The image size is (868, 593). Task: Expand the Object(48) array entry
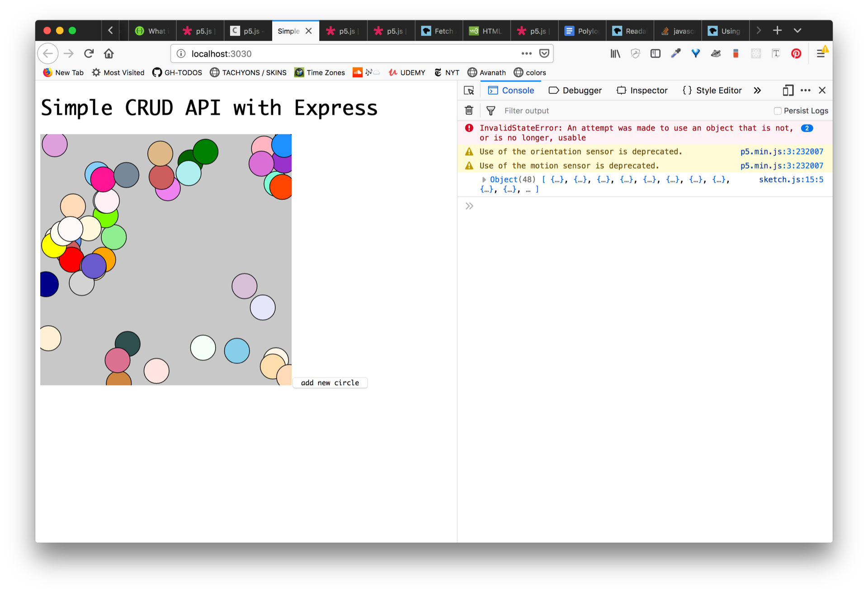(x=484, y=180)
